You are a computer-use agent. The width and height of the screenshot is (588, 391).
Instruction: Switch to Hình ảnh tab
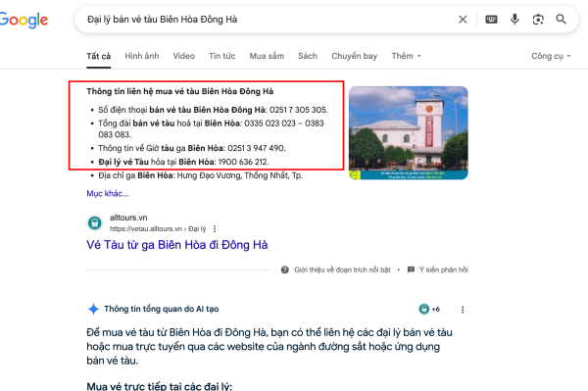click(x=142, y=56)
